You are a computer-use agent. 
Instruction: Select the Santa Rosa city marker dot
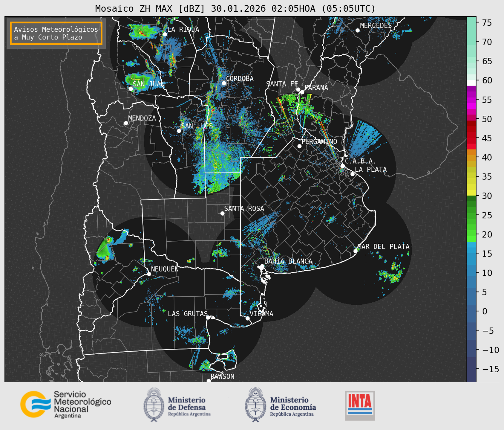point(222,213)
